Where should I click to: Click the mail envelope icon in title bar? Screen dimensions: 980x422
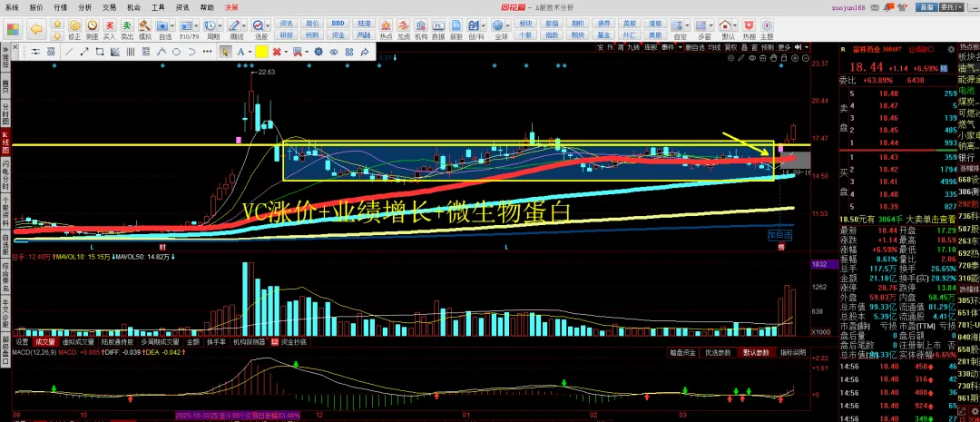[875, 7]
